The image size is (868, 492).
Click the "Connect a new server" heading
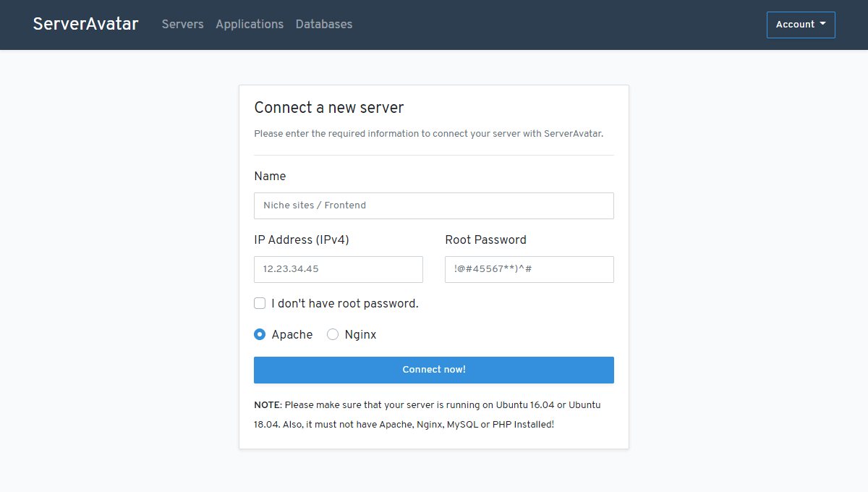pos(329,108)
